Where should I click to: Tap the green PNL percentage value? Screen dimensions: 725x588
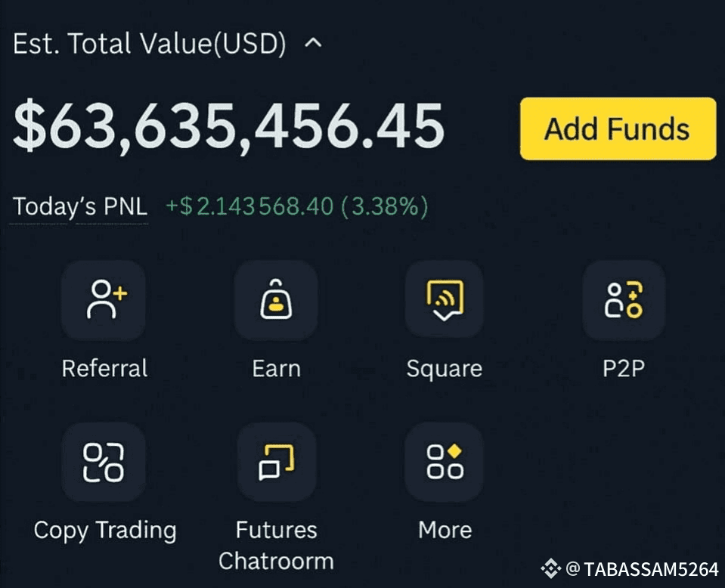pyautogui.click(x=385, y=206)
